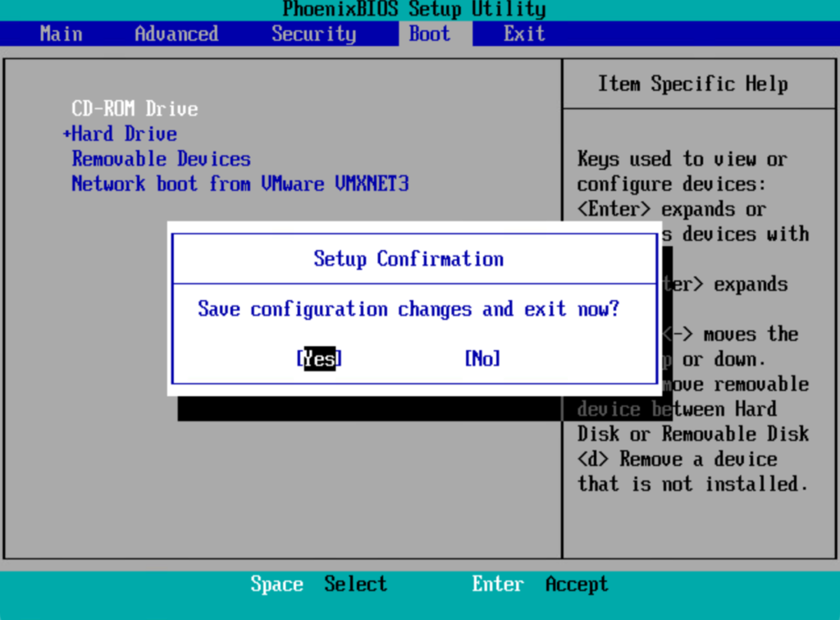Expand the +Hard Drive entry
Screen dimensions: 840x620
(120, 134)
